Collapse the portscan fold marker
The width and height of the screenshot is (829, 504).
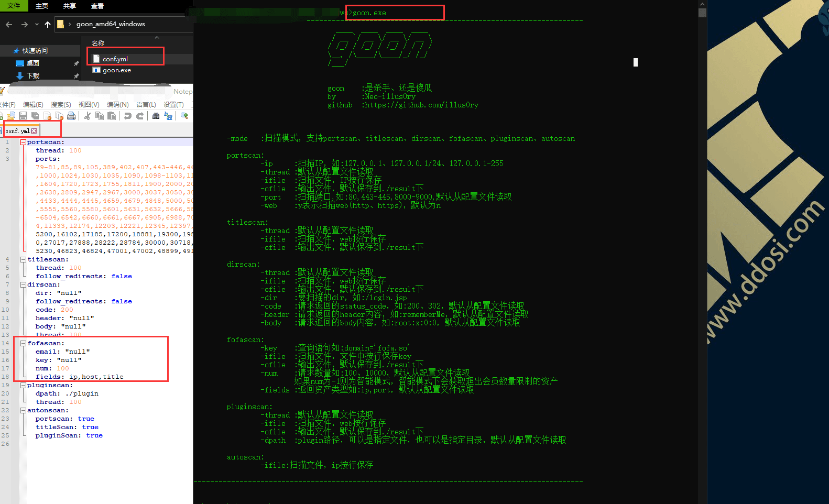(x=24, y=142)
